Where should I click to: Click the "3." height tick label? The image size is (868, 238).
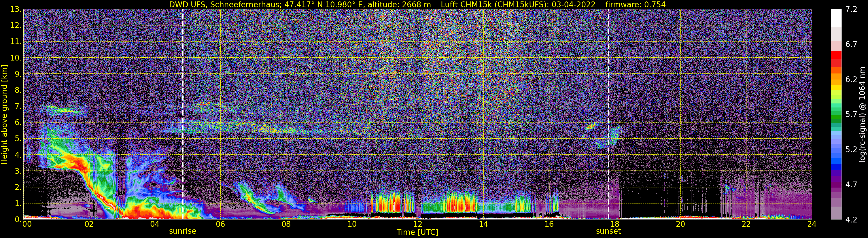coord(18,171)
